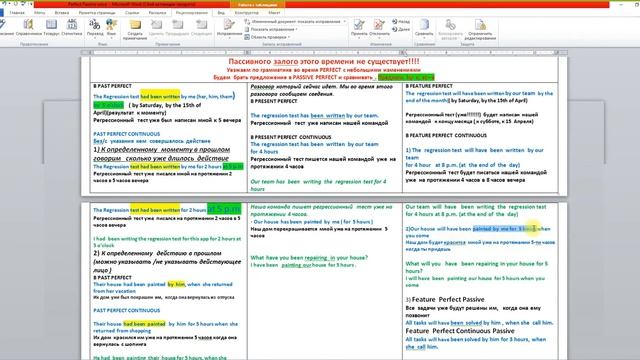Open the Справочники research pane

(29, 28)
